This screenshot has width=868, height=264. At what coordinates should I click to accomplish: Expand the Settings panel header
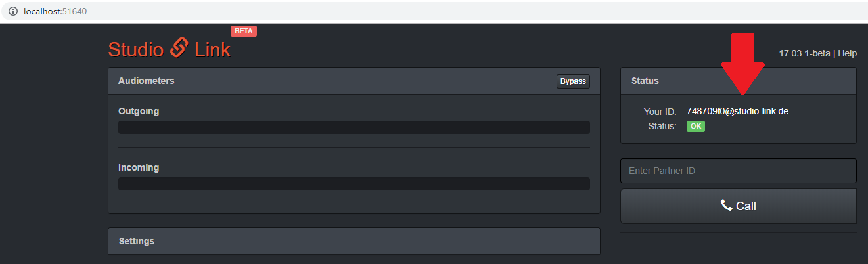(354, 241)
